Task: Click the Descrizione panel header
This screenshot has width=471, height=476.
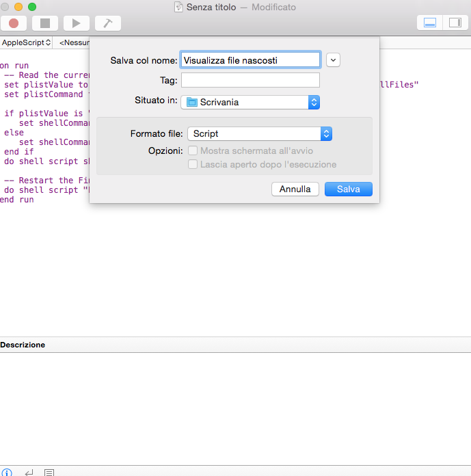Action: (x=23, y=345)
